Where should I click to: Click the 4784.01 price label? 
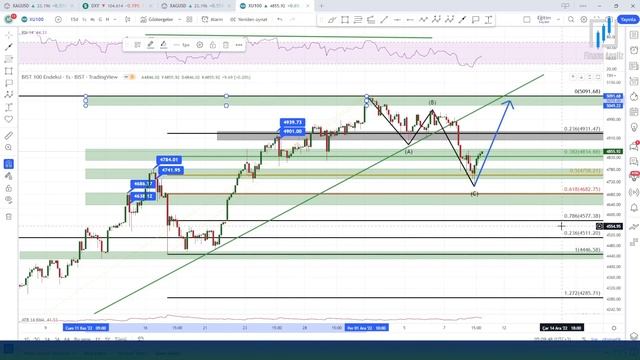[x=169, y=160]
